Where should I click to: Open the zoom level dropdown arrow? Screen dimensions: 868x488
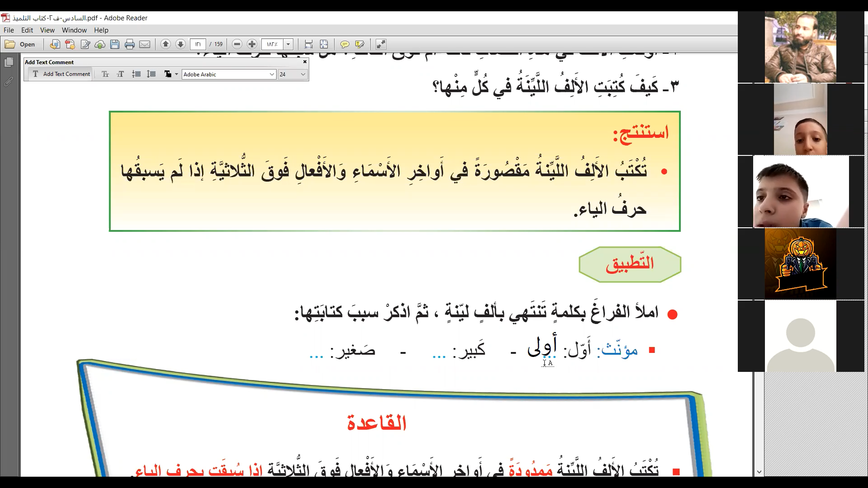coord(288,44)
